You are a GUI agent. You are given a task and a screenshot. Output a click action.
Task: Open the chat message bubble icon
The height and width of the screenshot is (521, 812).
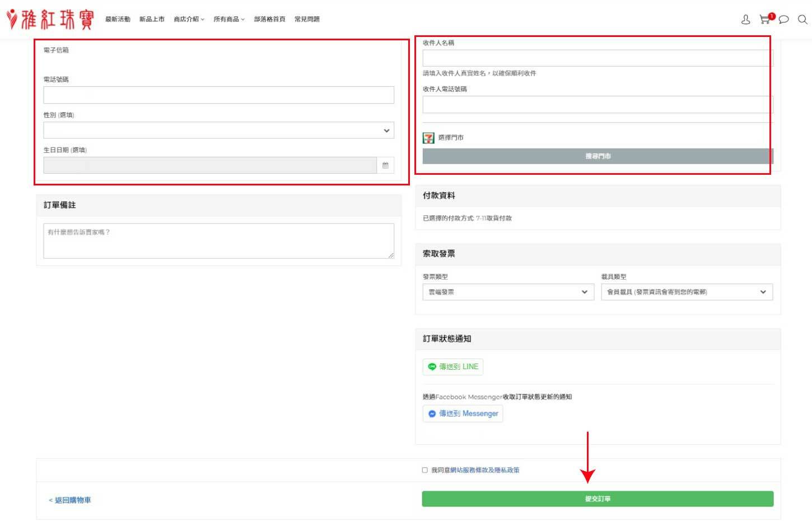(x=783, y=19)
